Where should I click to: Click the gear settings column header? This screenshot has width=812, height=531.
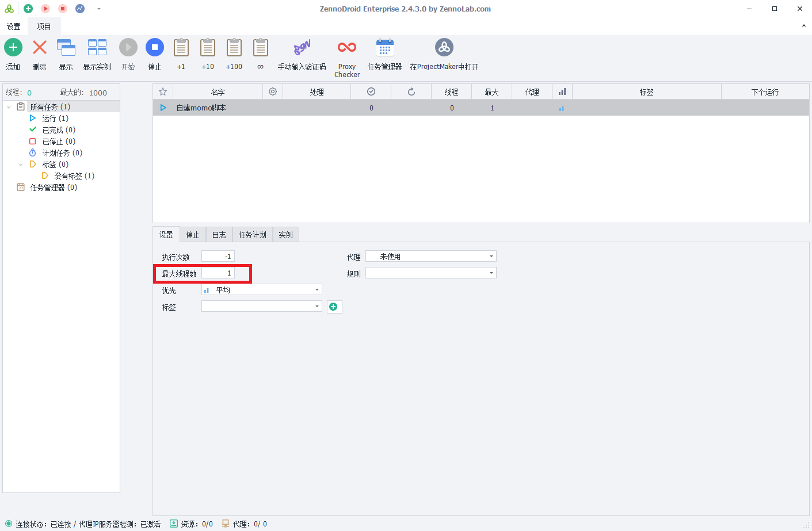[273, 92]
